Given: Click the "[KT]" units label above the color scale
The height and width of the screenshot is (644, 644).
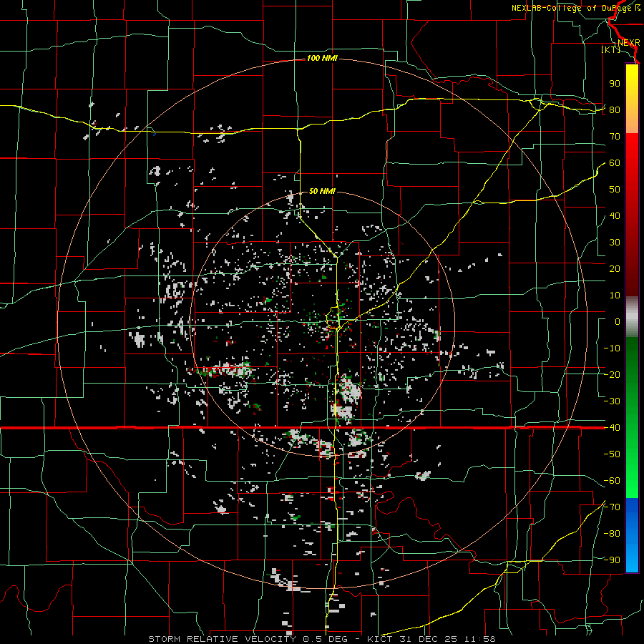Looking at the screenshot, I should click(x=610, y=49).
